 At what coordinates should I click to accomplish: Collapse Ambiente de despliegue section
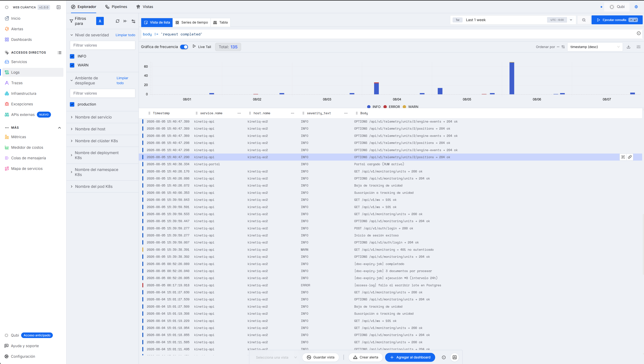72,80
